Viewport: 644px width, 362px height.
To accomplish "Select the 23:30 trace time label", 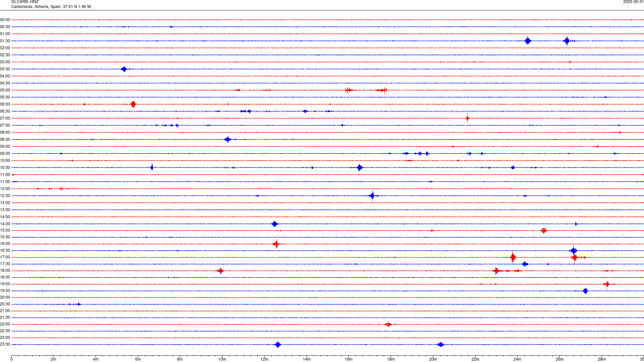I will (5, 344).
